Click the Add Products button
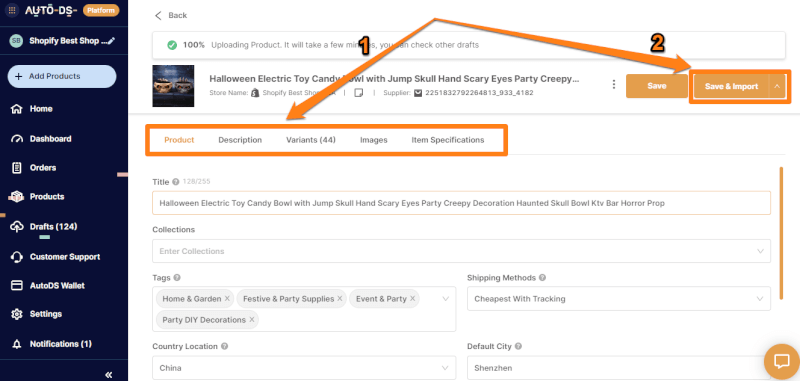 coord(62,77)
